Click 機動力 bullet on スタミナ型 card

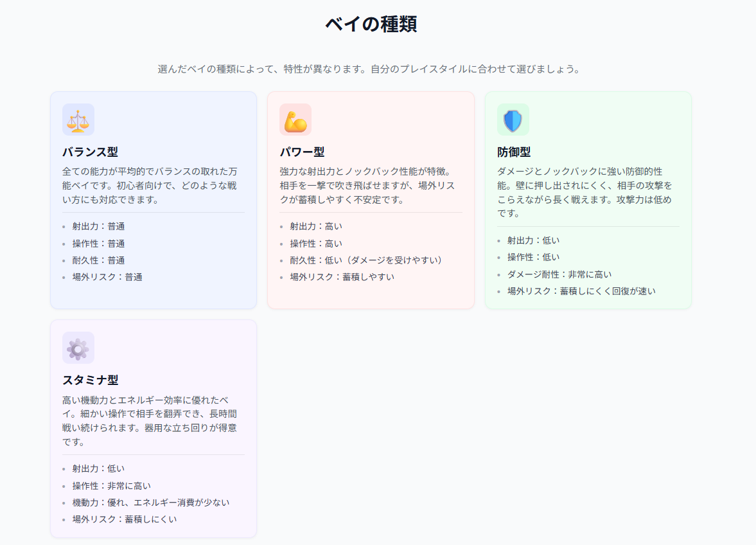pos(151,503)
